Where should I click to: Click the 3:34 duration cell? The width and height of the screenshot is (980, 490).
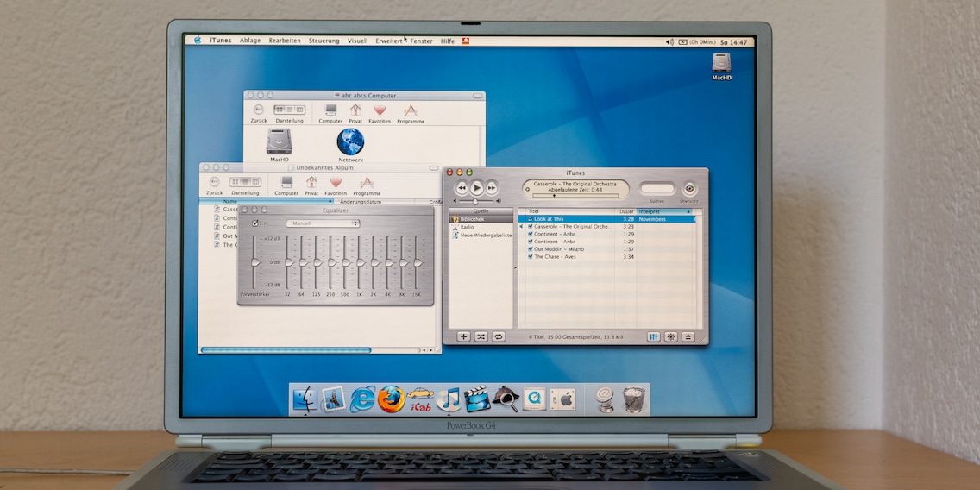pyautogui.click(x=628, y=256)
